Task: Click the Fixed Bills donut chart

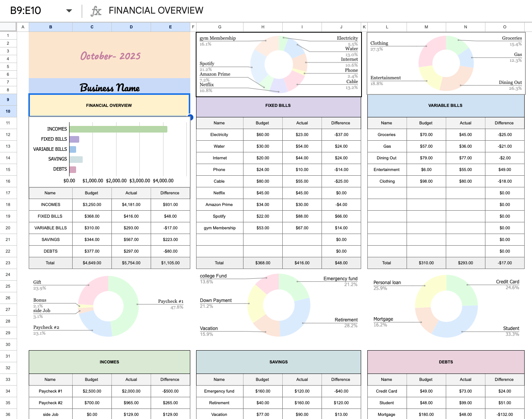Action: coord(279,63)
